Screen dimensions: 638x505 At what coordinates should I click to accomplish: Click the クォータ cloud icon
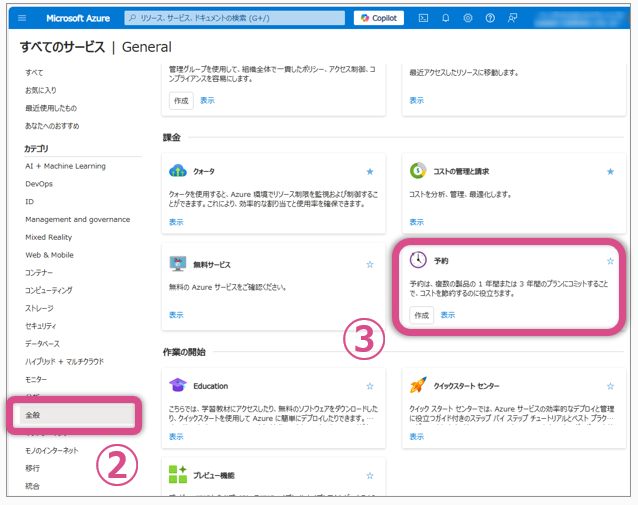[178, 171]
